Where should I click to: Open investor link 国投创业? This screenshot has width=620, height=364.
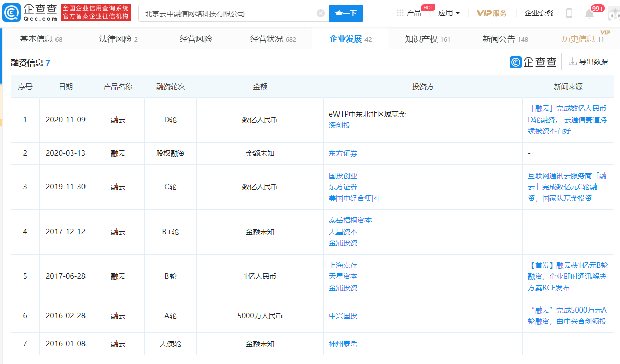click(343, 176)
